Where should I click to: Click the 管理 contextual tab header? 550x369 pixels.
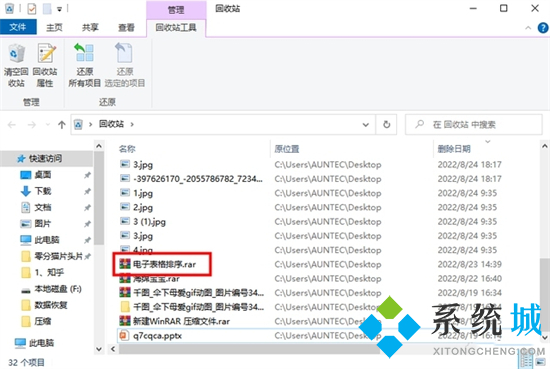(x=176, y=10)
